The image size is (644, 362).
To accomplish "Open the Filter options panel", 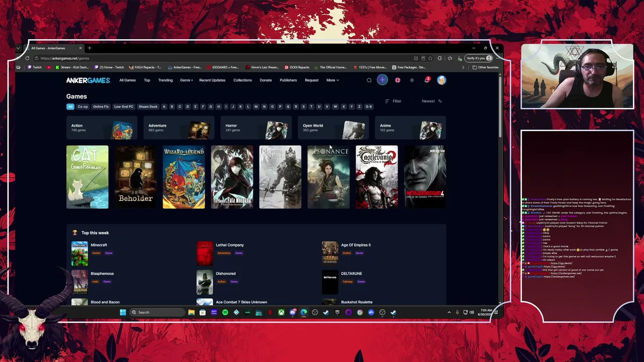I will pos(393,101).
